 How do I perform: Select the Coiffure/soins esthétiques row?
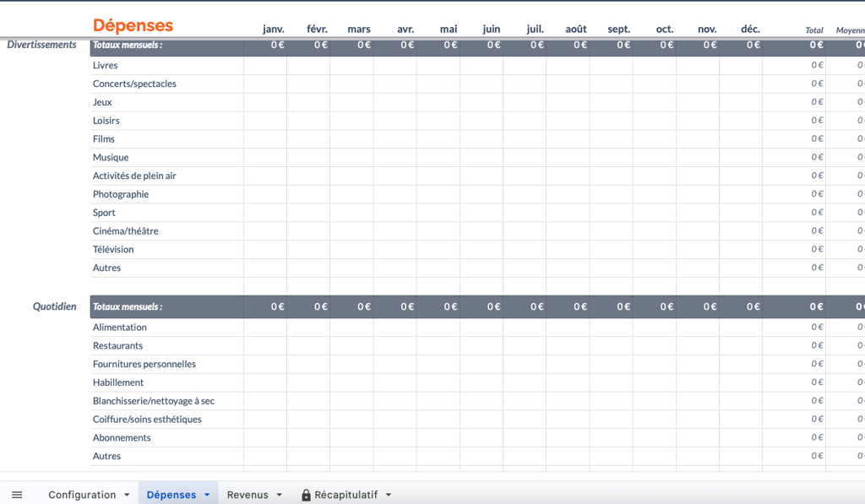point(147,420)
